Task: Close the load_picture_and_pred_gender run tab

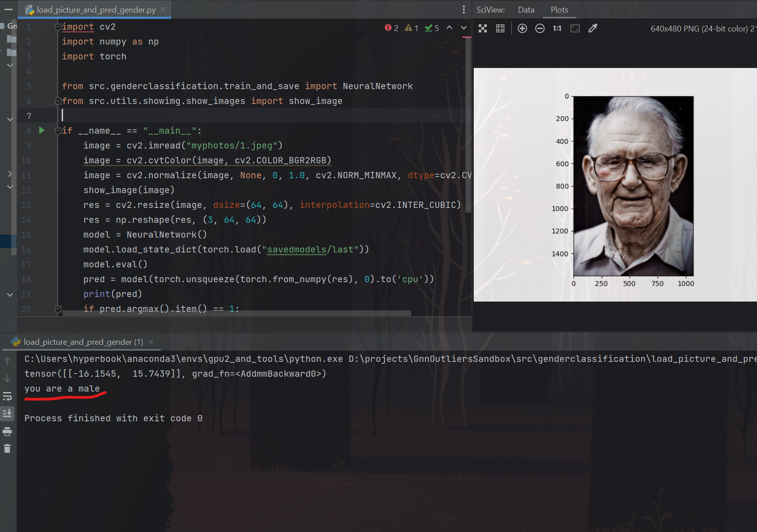Action: click(151, 342)
